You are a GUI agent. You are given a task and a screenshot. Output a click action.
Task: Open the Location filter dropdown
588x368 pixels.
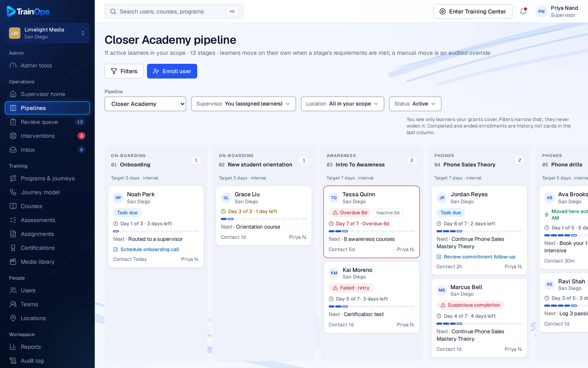tap(342, 104)
